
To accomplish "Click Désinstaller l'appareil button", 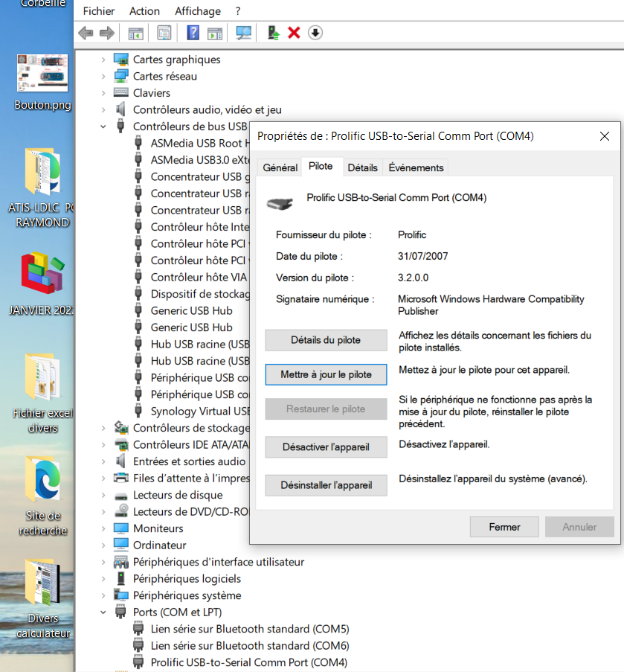I will (x=326, y=485).
